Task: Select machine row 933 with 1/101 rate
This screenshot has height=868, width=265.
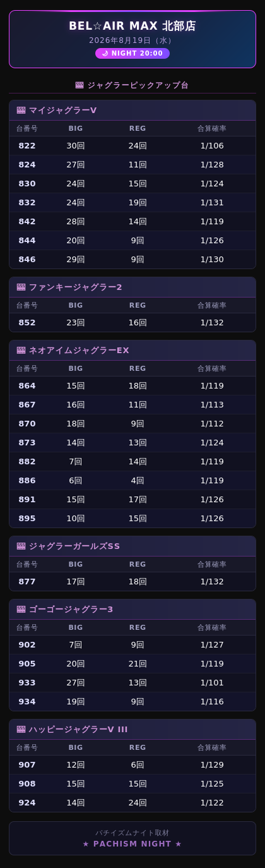Action: pos(132,682)
